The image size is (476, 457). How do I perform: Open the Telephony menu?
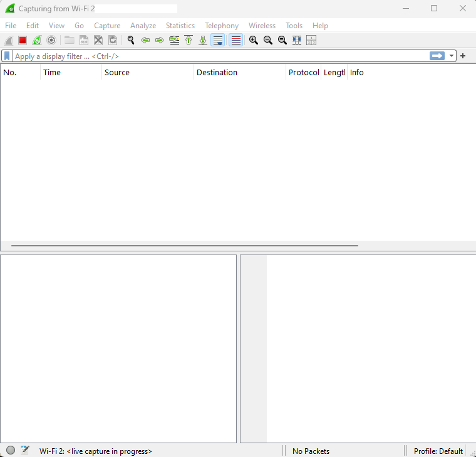pyautogui.click(x=222, y=26)
